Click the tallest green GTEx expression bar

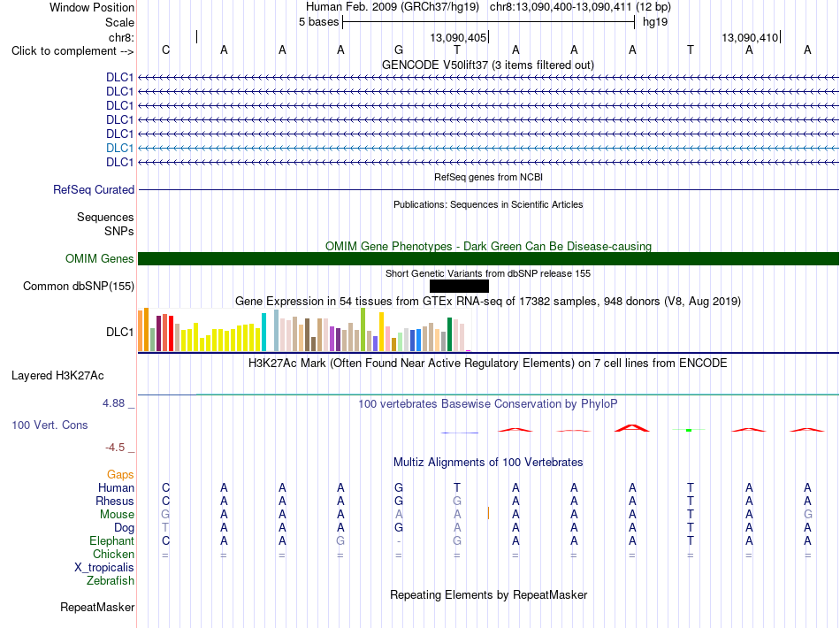[x=363, y=330]
